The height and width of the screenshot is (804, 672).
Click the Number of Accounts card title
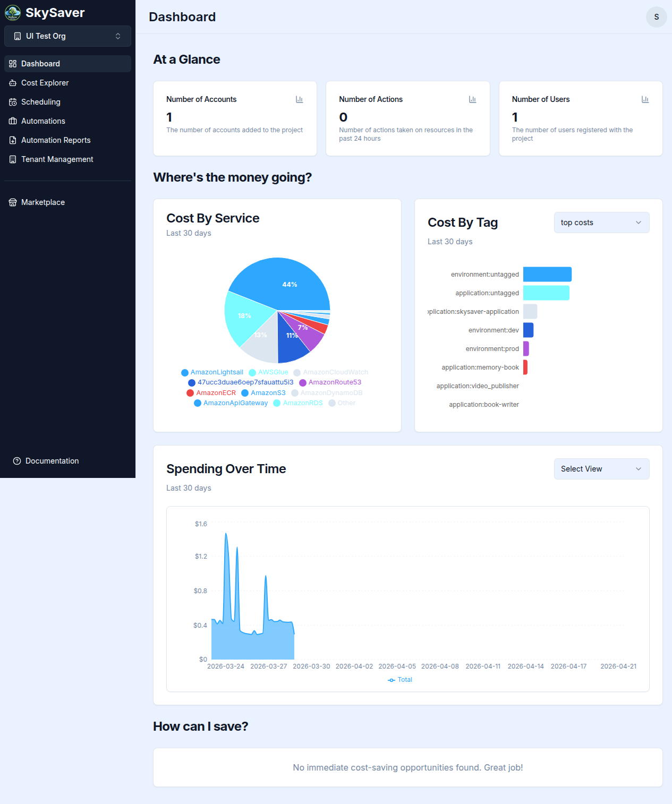click(201, 99)
